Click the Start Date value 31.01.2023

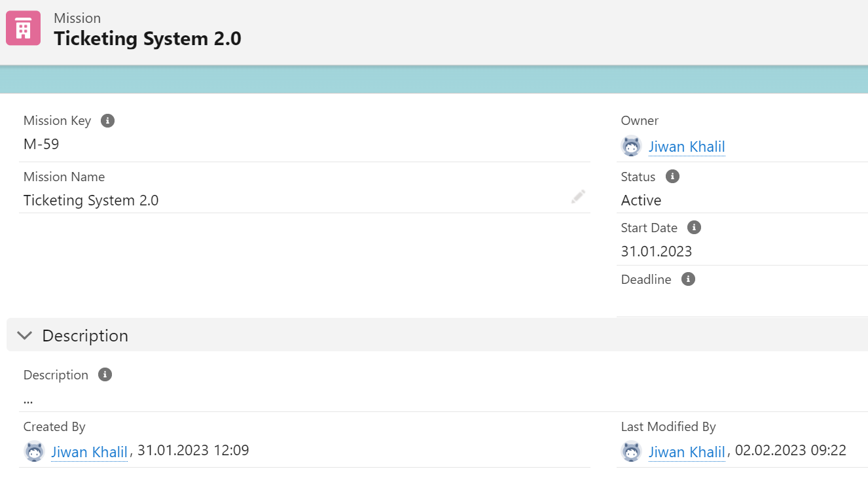(656, 251)
